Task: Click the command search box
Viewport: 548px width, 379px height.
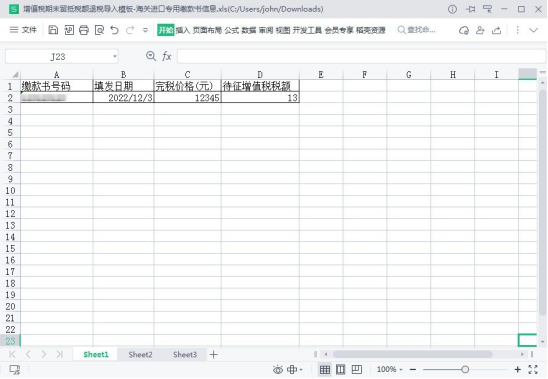Action: point(417,30)
